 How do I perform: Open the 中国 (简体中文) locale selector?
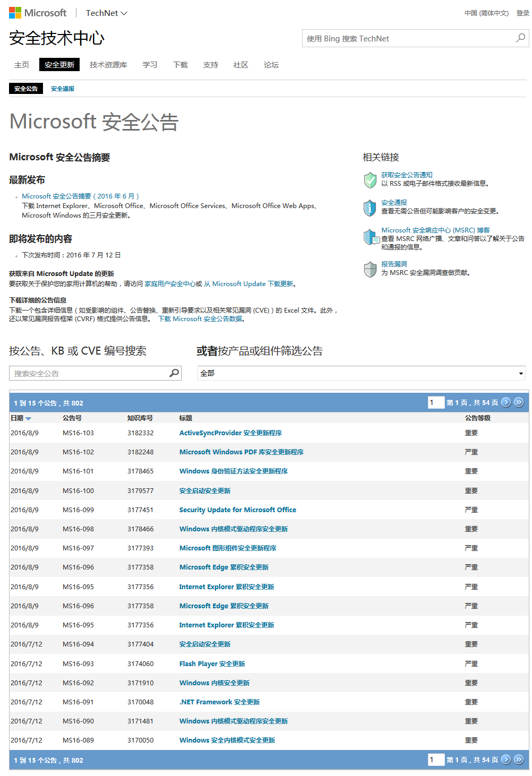pos(486,13)
